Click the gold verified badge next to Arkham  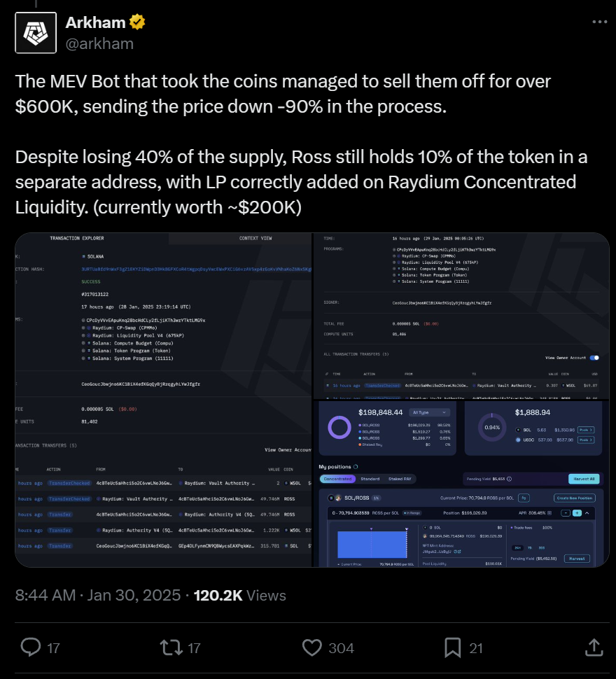pos(137,22)
